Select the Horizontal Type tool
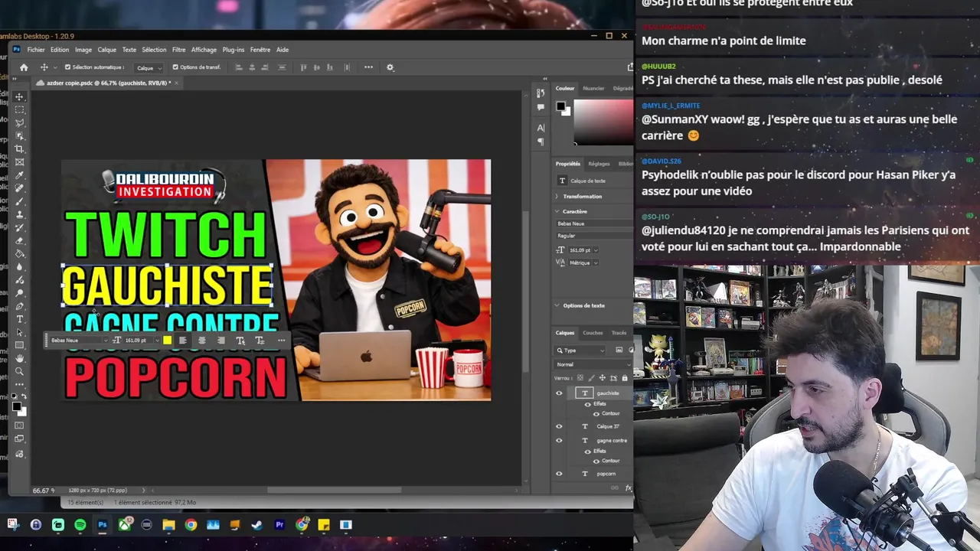 coord(20,319)
